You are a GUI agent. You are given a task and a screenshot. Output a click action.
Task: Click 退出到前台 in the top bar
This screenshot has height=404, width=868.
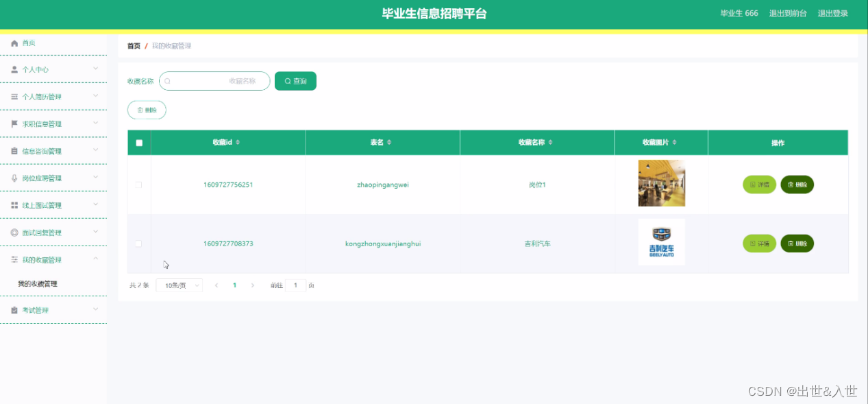tap(788, 13)
